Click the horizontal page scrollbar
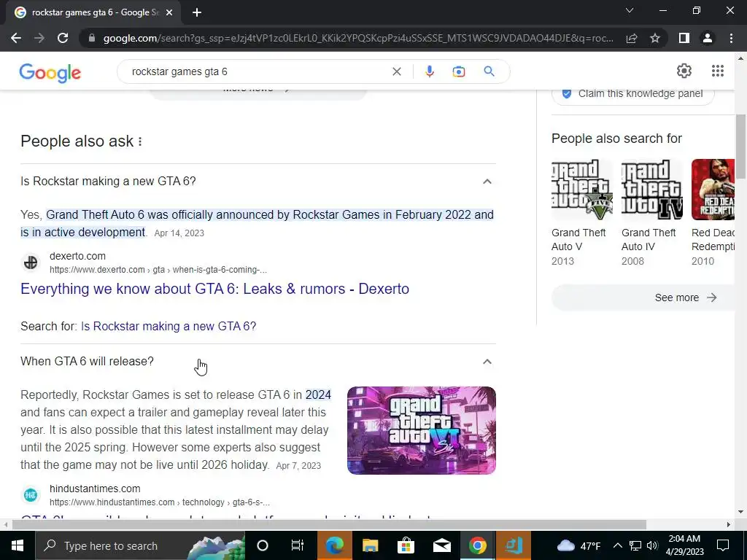This screenshot has width=747, height=560. pyautogui.click(x=329, y=525)
